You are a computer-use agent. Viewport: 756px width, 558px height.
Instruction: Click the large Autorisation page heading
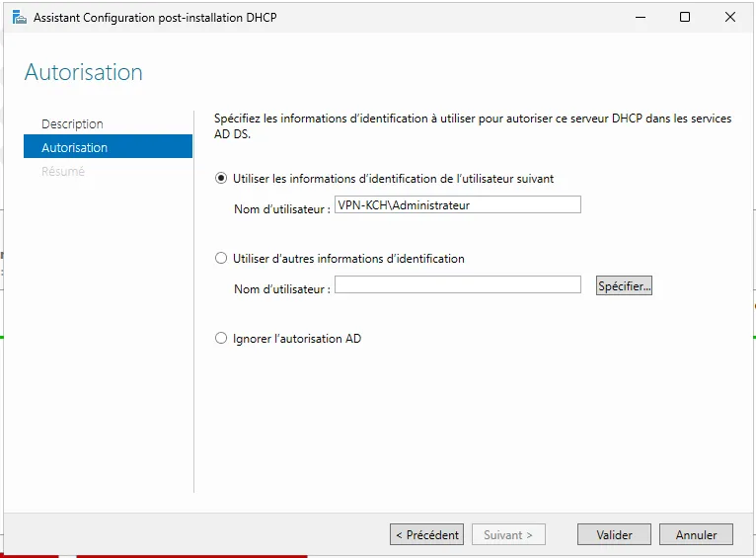84,72
